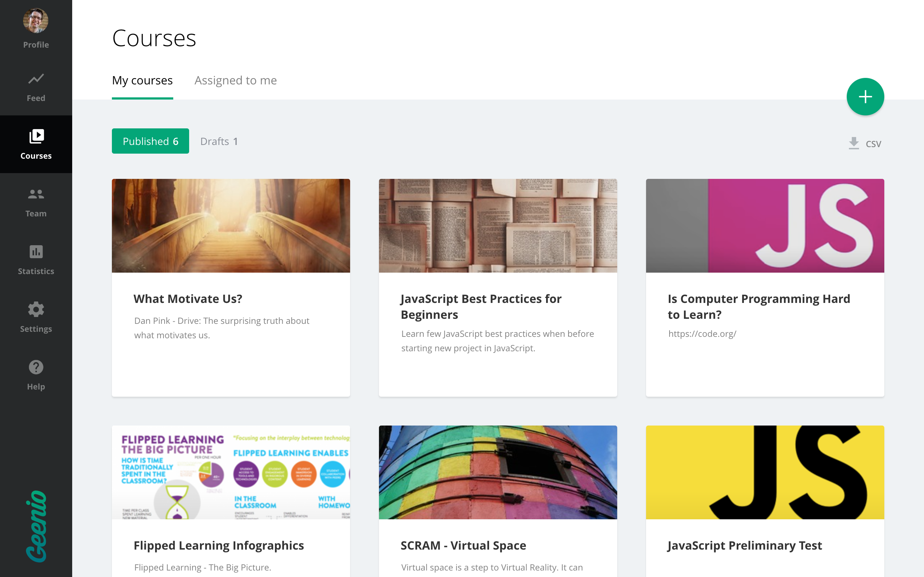Open the Settings gear icon

[x=36, y=309]
